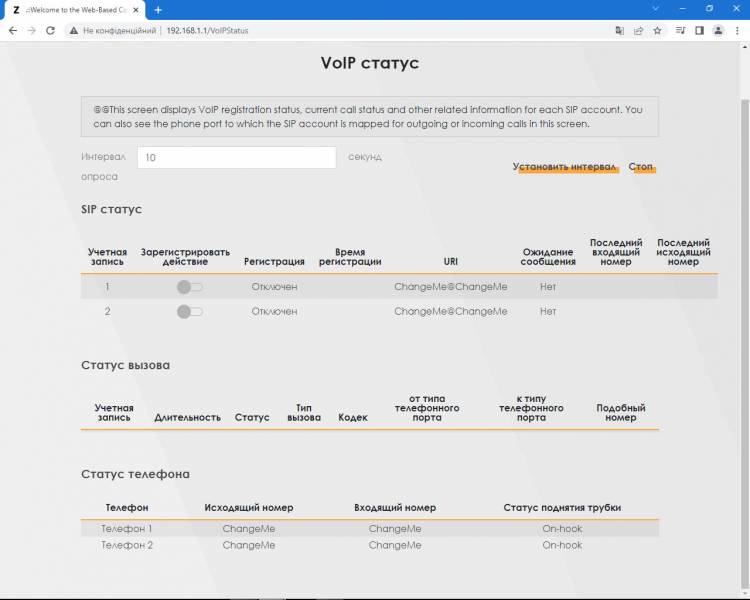
Task: Click the Статус поднятия трубки column header
Action: pyautogui.click(x=562, y=508)
